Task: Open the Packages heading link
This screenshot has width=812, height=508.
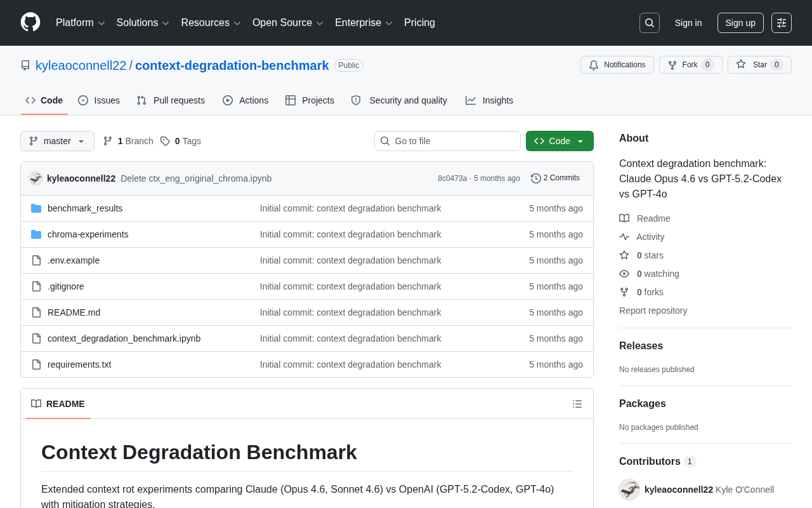Action: pyautogui.click(x=643, y=404)
